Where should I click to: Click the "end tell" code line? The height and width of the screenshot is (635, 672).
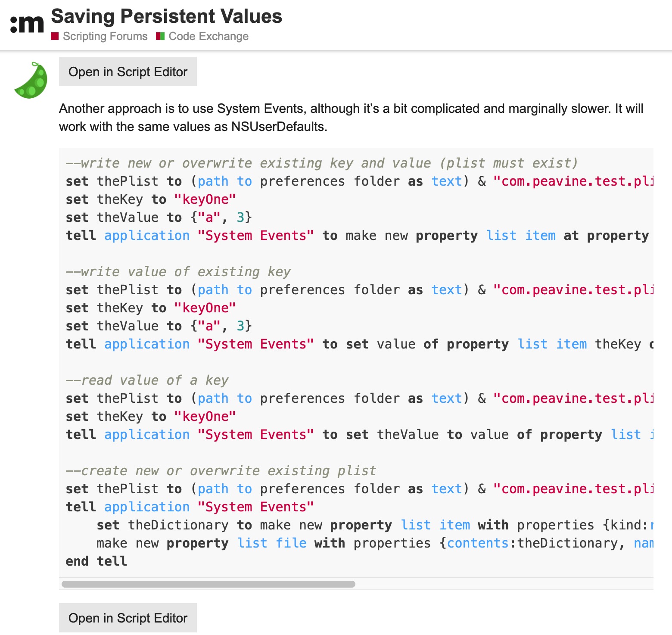click(96, 561)
